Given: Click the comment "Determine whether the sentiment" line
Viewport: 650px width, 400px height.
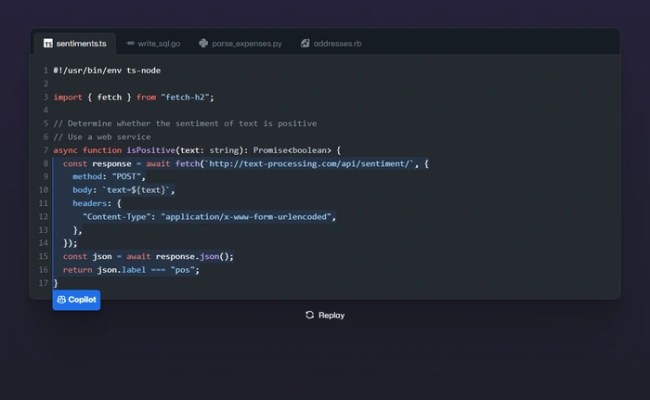Looking at the screenshot, I should coord(185,124).
